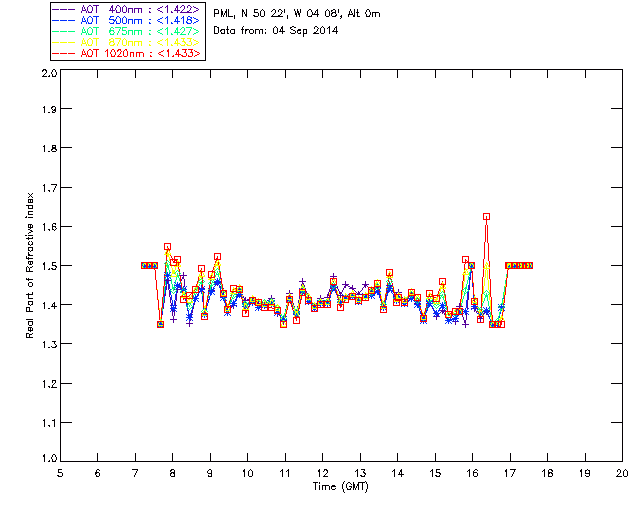The height and width of the screenshot is (512, 640).
Task: Click the x-axis label 18
Action: (x=547, y=473)
